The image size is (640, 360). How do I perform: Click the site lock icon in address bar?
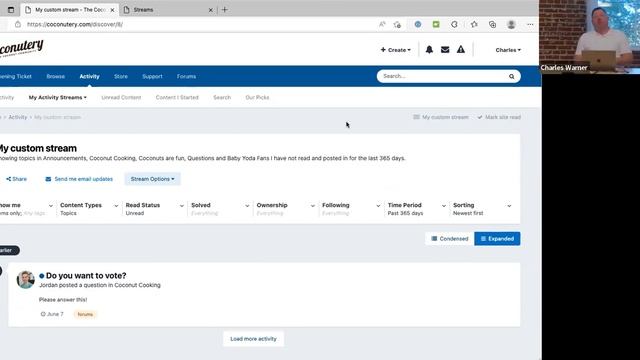18,24
